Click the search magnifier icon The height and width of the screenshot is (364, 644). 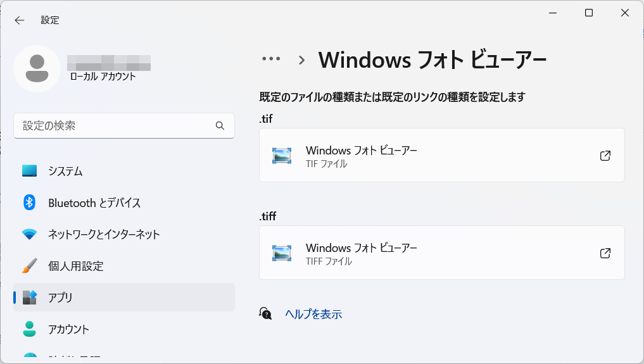[x=220, y=125]
